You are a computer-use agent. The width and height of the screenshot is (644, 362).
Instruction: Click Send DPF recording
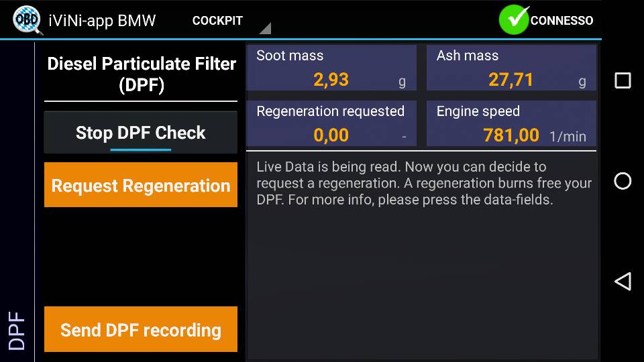pos(141,329)
